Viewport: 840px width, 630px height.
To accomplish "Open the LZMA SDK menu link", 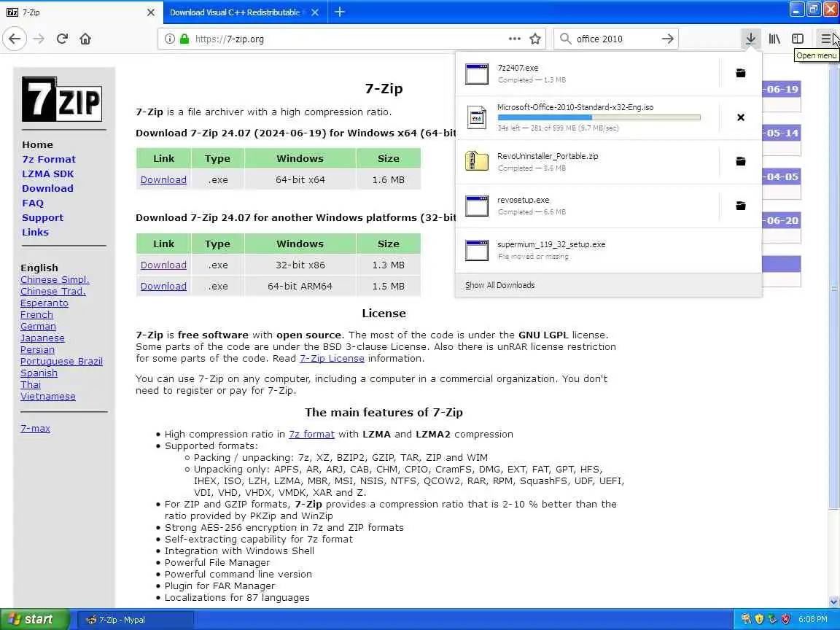I will [47, 174].
